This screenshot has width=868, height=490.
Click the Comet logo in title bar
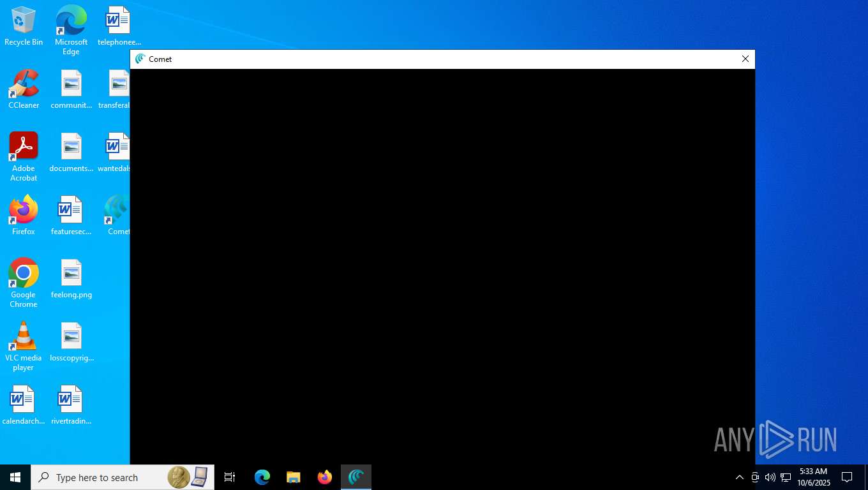pos(140,59)
